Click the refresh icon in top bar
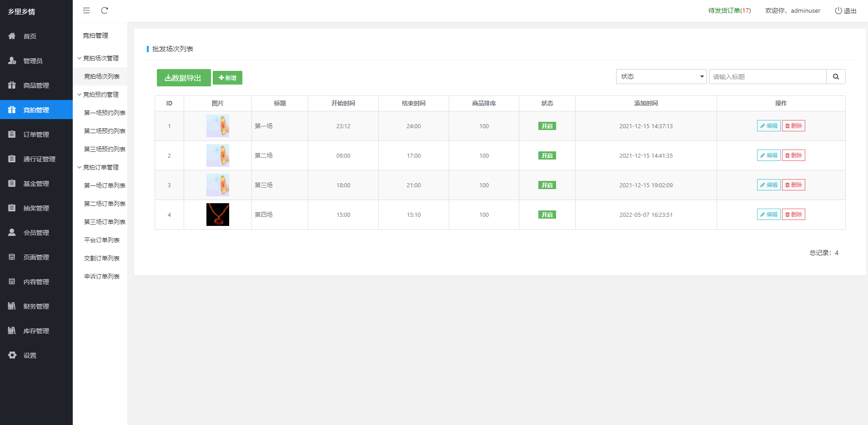 tap(105, 10)
